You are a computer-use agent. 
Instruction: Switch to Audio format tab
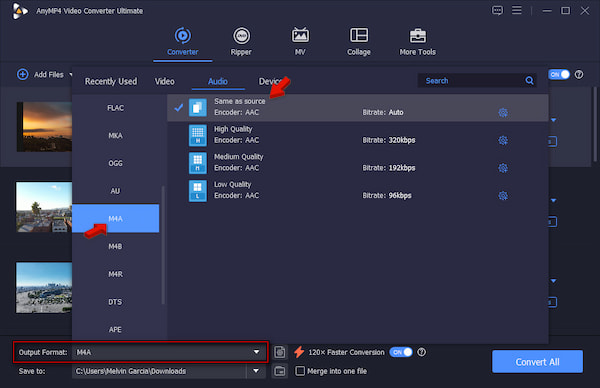pos(218,81)
